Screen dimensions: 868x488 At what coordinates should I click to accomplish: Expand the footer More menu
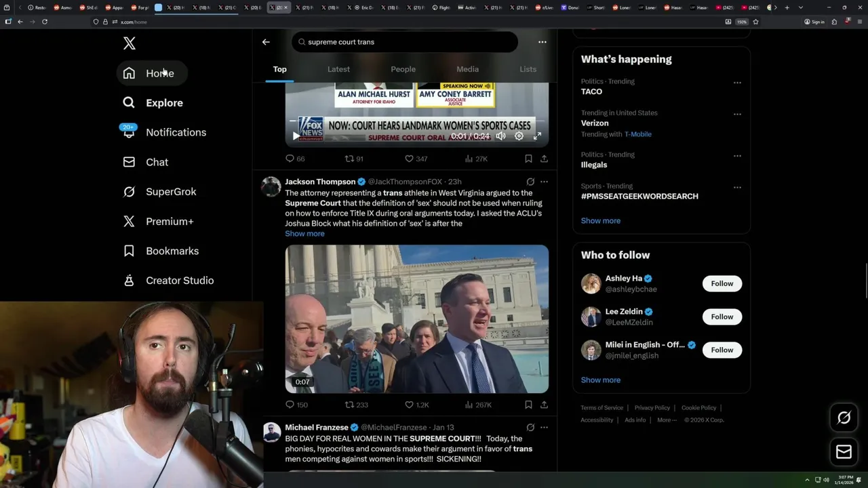666,420
